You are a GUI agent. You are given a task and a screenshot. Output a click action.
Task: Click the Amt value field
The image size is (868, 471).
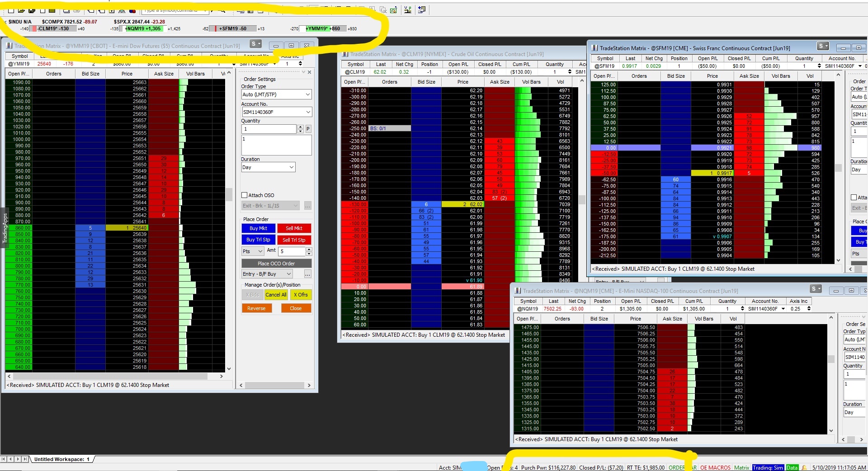(x=292, y=251)
